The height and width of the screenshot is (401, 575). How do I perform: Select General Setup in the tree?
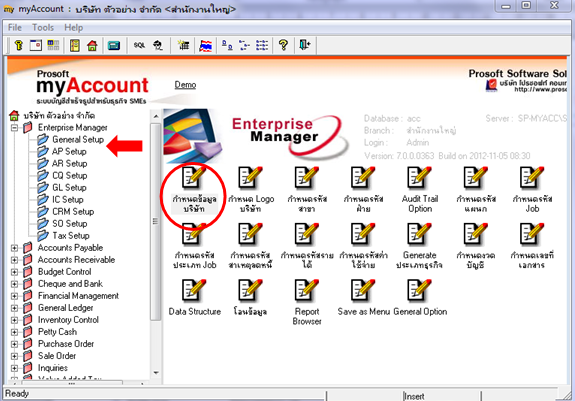tap(78, 140)
